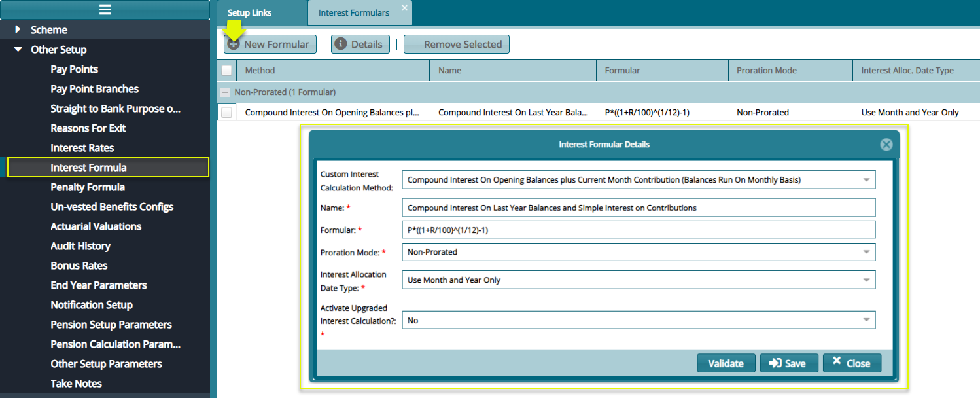
Task: Close the Interest Formulars tab with its x icon
Action: pos(404,8)
